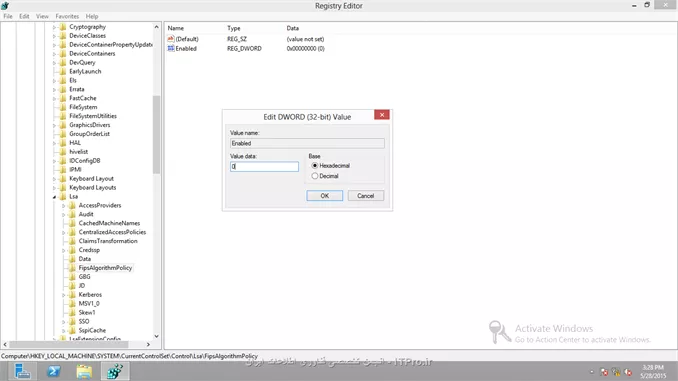The height and width of the screenshot is (381, 678).
Task: Click the (Default) string value icon
Action: pyautogui.click(x=171, y=39)
